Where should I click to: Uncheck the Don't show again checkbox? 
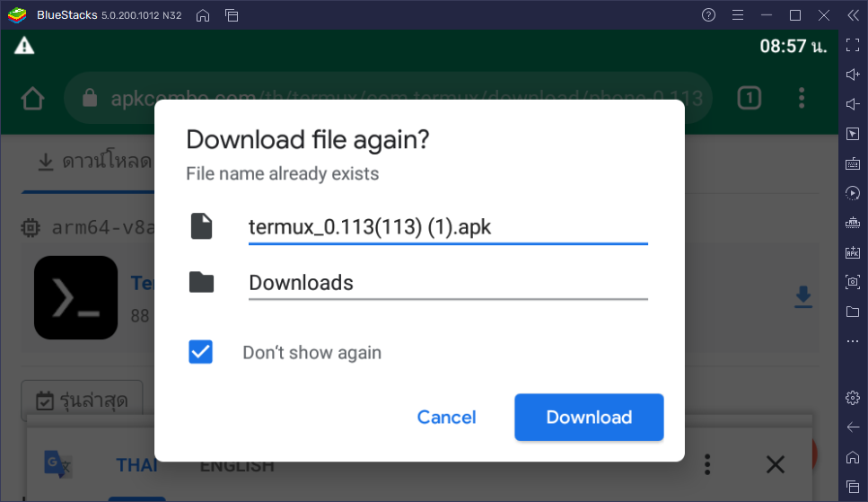[x=200, y=352]
